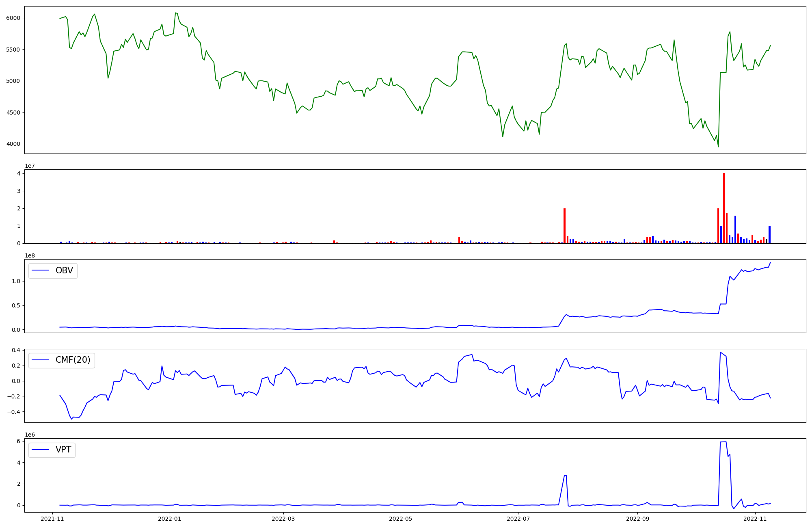Click the OBV legend label

(x=64, y=270)
